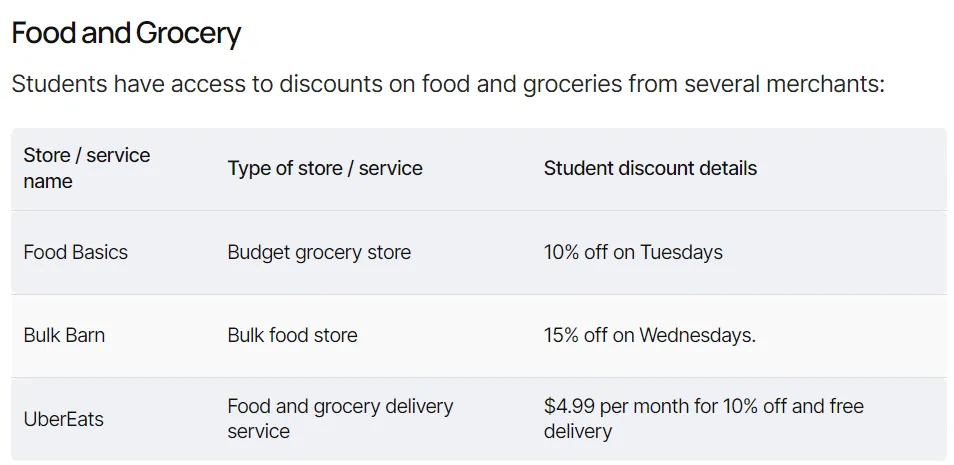Viewport: 954px width, 465px height.
Task: Click the 15% off on Wednesdays cell
Action: 650,335
